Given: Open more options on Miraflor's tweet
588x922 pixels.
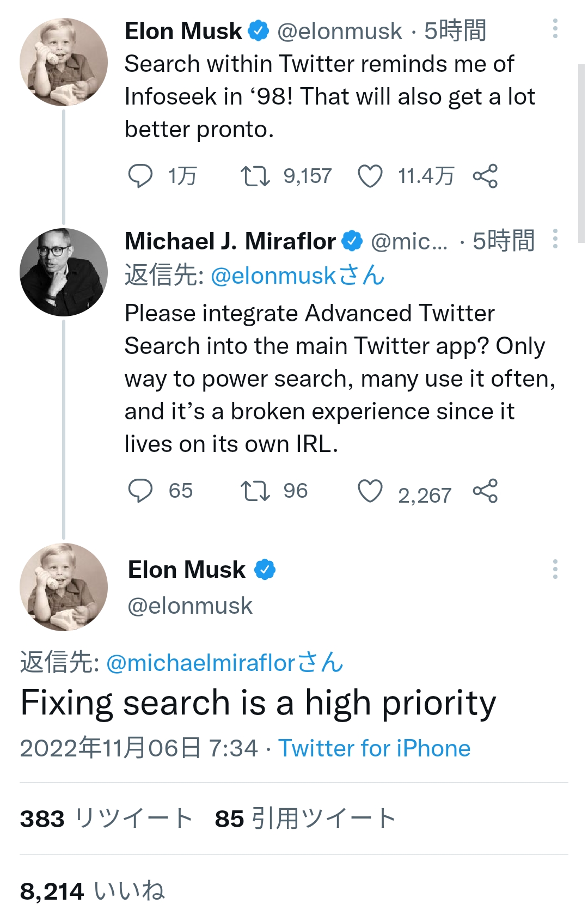Looking at the screenshot, I should (555, 239).
